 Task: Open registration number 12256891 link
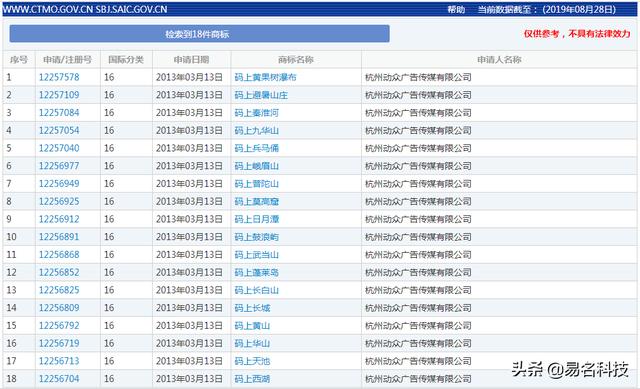[59, 237]
